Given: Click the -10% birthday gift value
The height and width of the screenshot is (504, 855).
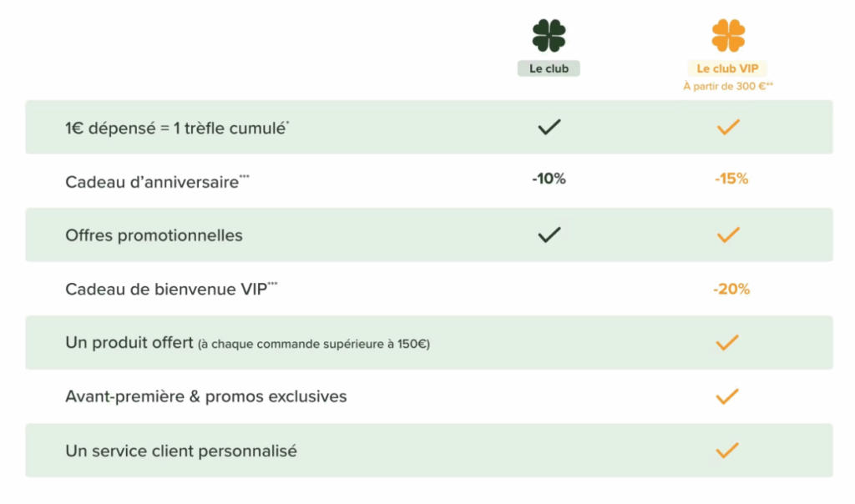Looking at the screenshot, I should 549,179.
